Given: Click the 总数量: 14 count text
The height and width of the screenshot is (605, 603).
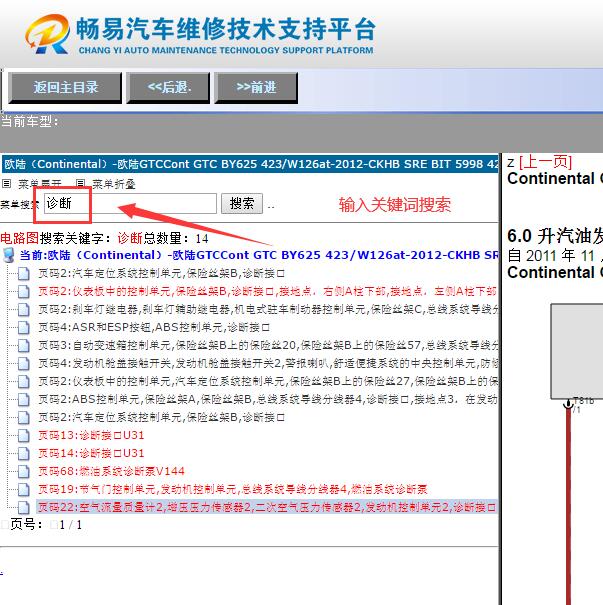Looking at the screenshot, I should tap(176, 238).
